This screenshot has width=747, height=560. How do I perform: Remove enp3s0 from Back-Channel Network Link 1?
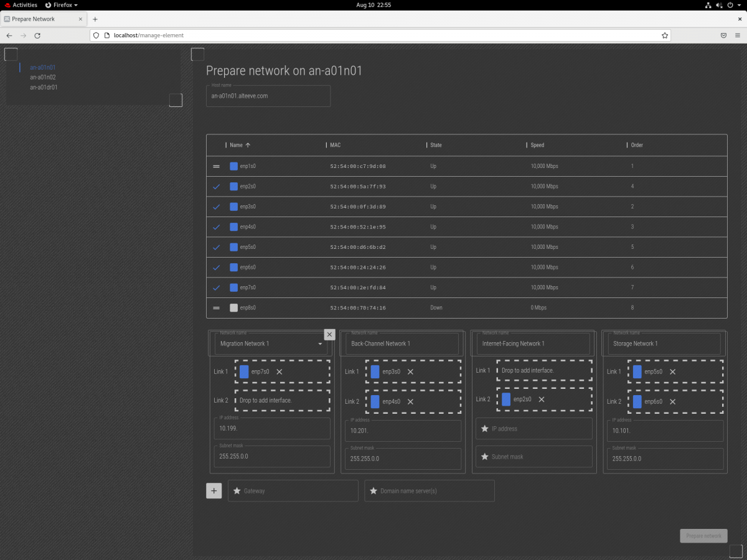(x=410, y=372)
